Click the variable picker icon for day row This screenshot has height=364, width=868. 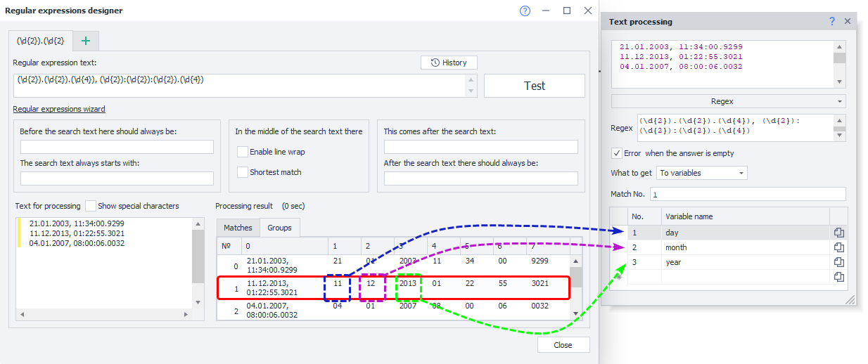838,233
